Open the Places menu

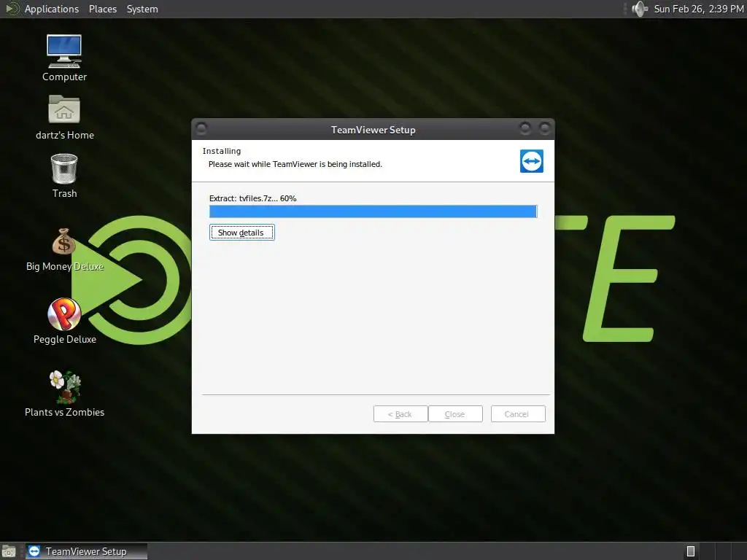click(x=103, y=9)
